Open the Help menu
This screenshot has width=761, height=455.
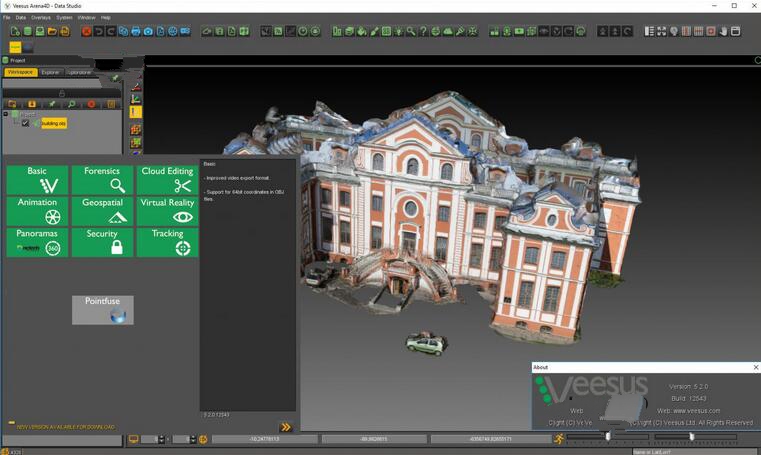[x=106, y=17]
